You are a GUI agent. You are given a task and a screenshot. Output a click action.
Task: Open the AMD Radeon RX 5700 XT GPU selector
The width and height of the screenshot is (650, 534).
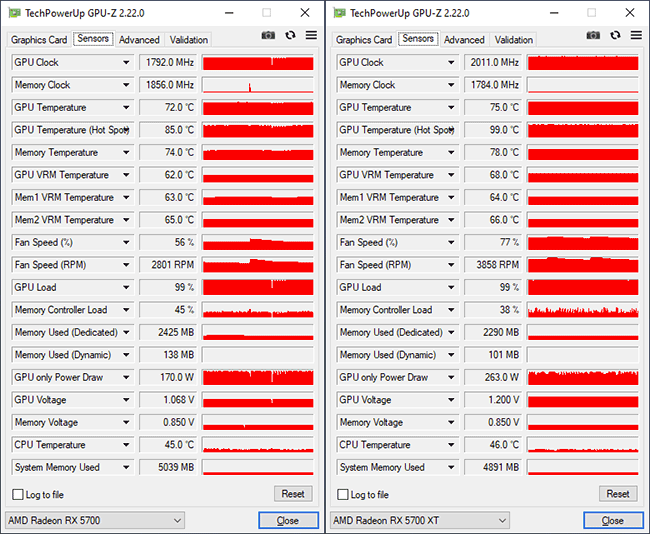tap(420, 520)
